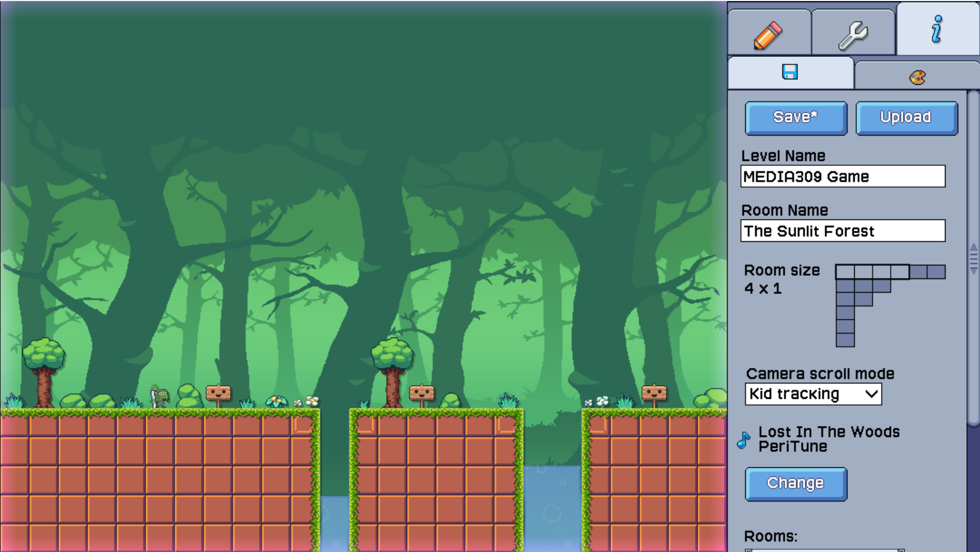Screen dimensions: 980x552
Task: Click the 'Rooms:' label
Action: point(771,536)
